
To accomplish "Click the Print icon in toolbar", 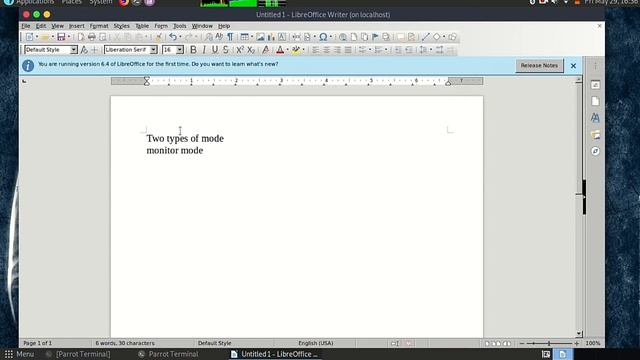I will (x=92, y=37).
